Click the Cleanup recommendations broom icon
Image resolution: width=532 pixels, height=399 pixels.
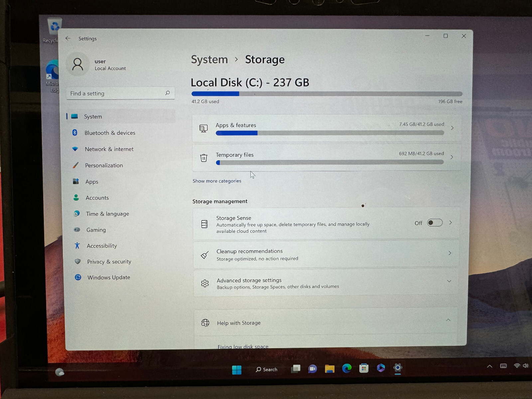point(205,255)
